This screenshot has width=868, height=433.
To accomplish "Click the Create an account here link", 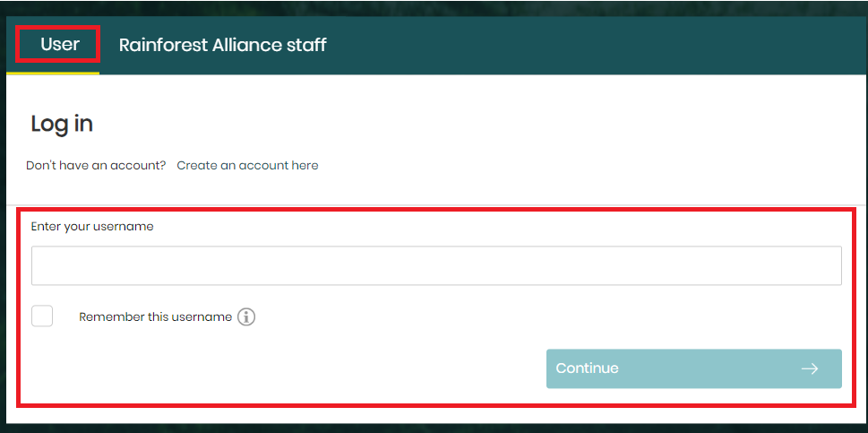I will tap(247, 165).
